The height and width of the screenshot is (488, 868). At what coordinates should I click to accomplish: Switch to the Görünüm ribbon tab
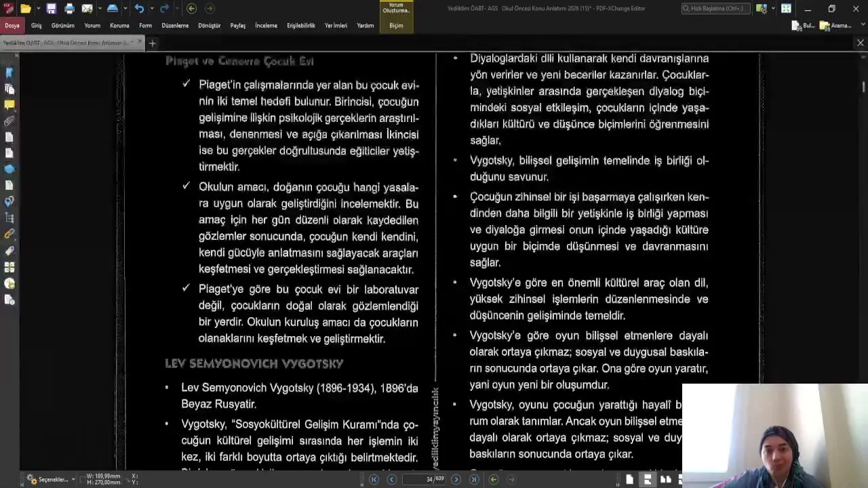click(63, 26)
